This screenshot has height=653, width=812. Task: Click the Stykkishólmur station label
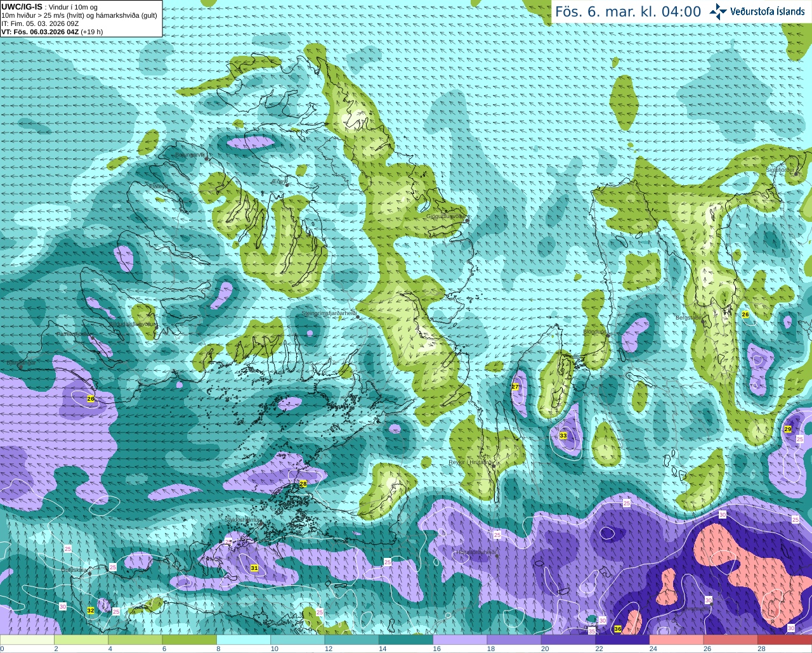(244, 519)
